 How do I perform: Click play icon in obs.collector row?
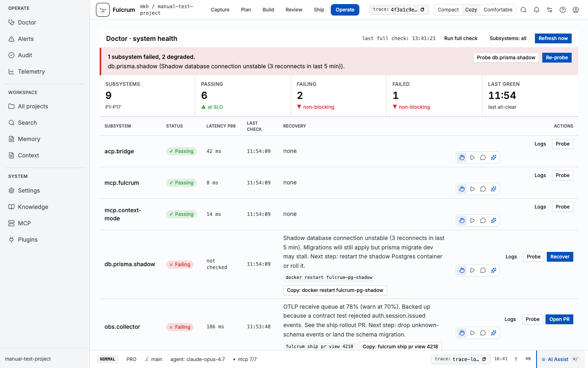pyautogui.click(x=472, y=333)
